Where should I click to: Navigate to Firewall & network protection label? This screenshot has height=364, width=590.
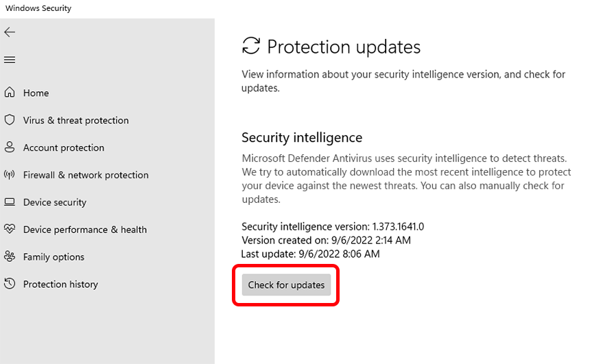86,175
